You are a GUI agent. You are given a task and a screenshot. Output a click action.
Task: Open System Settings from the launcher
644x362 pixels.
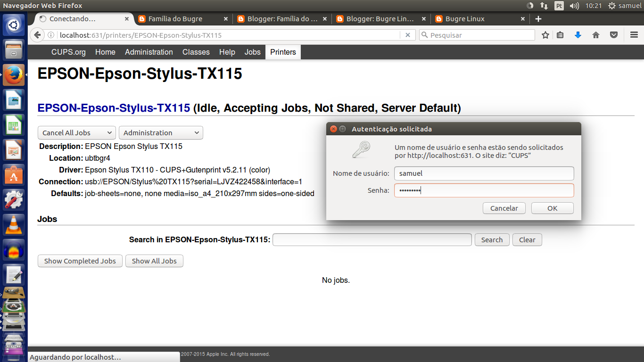click(14, 200)
